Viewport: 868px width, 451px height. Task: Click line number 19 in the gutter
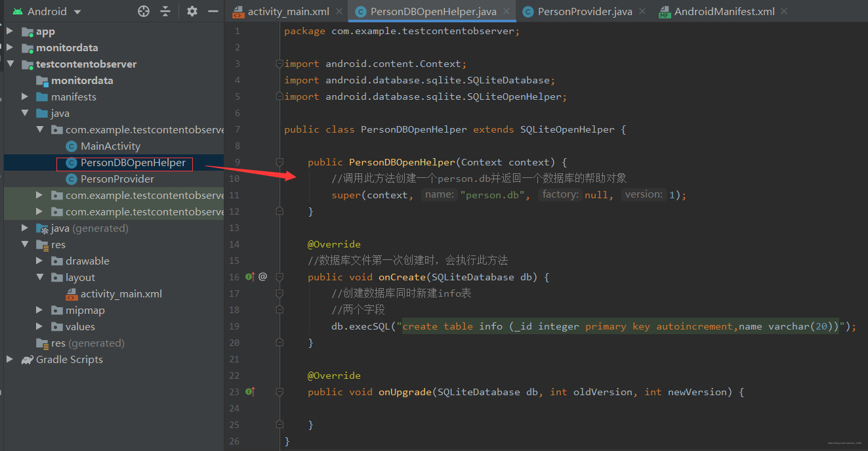click(234, 326)
